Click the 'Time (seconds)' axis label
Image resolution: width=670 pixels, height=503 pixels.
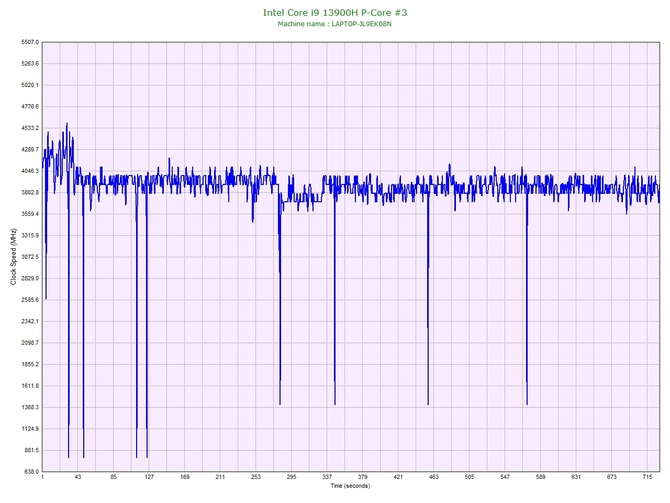350,486
